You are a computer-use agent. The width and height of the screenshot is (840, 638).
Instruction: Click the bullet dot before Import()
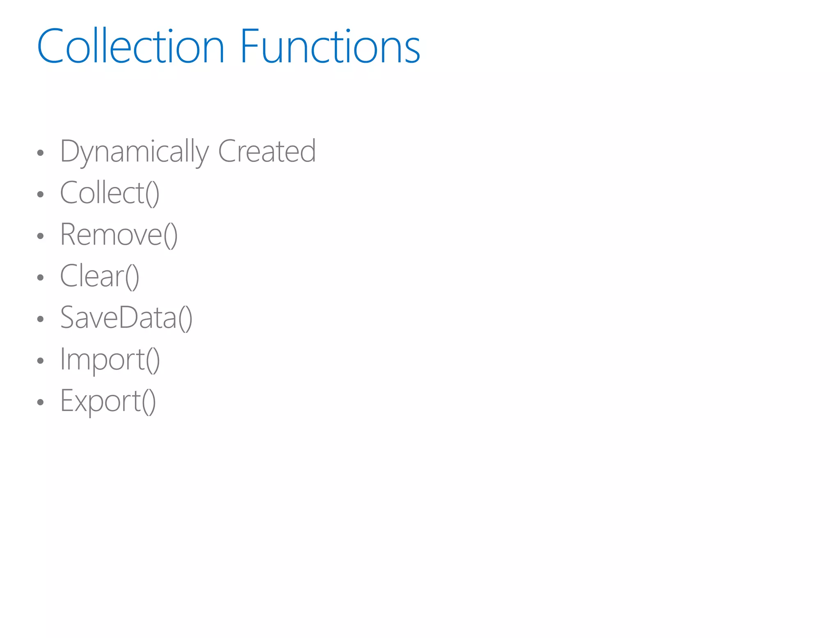click(40, 361)
